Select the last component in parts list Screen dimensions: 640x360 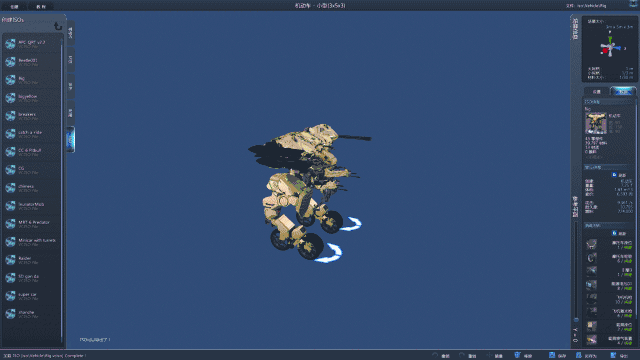[609, 340]
